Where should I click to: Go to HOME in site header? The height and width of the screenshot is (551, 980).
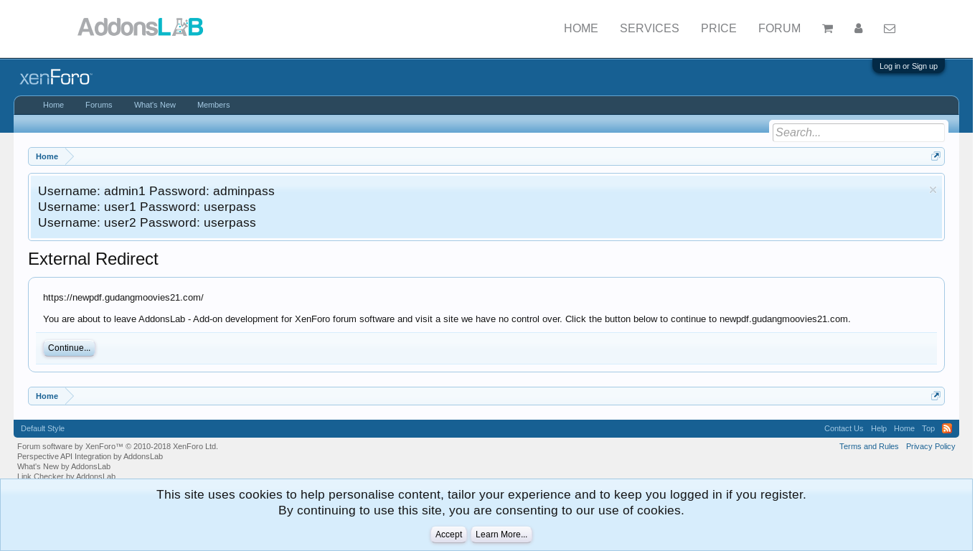click(x=581, y=29)
